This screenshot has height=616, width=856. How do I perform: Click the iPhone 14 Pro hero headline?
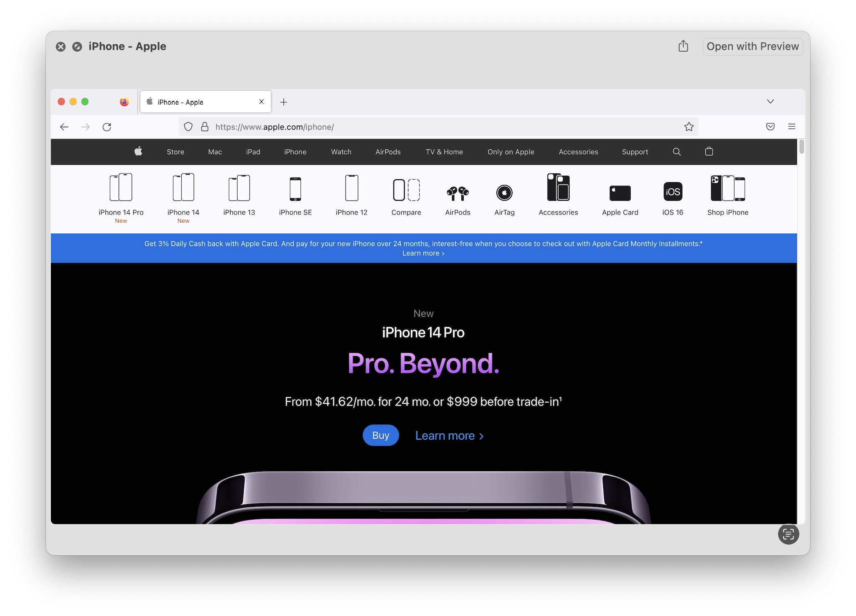point(423,332)
